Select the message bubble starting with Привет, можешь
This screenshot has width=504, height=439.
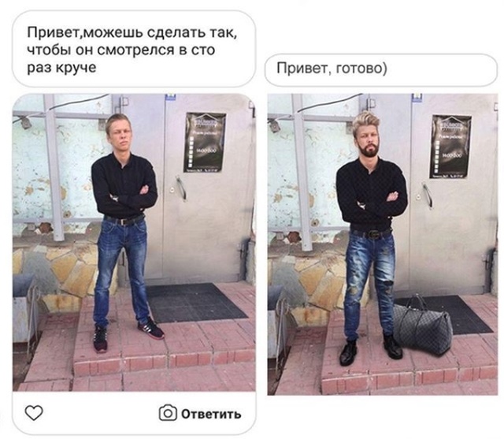click(x=134, y=49)
